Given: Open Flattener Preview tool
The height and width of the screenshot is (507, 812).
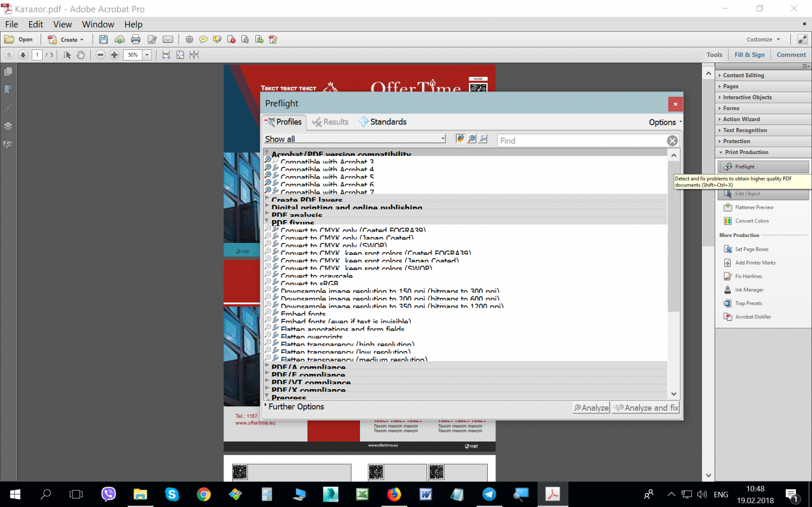Looking at the screenshot, I should point(749,207).
